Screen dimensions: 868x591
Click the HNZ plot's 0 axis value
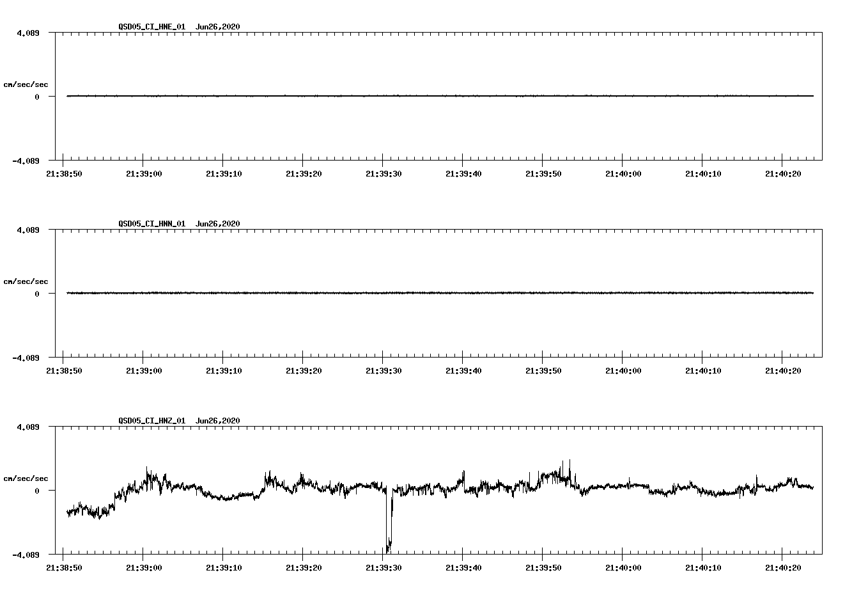pyautogui.click(x=37, y=491)
